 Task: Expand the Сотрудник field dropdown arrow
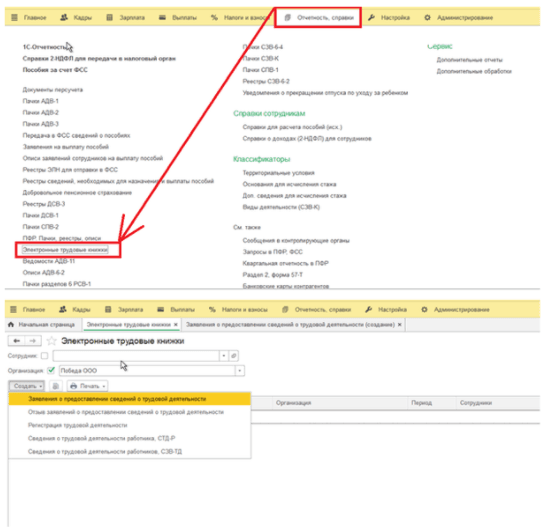224,356
